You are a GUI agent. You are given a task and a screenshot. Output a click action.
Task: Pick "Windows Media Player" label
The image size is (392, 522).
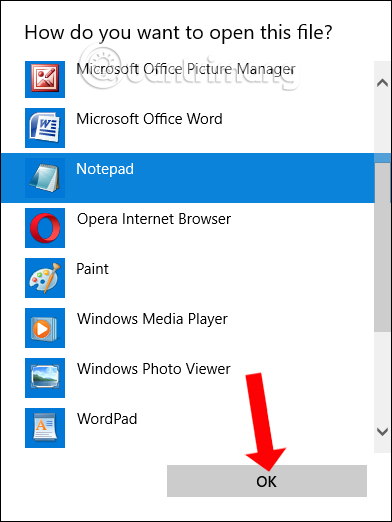(152, 319)
